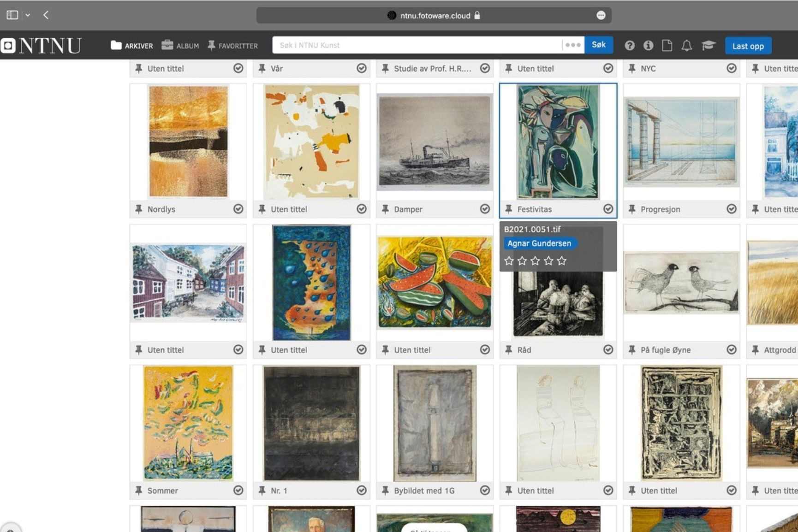Select the NYC checkmark
The image size is (798, 532).
pyautogui.click(x=732, y=68)
